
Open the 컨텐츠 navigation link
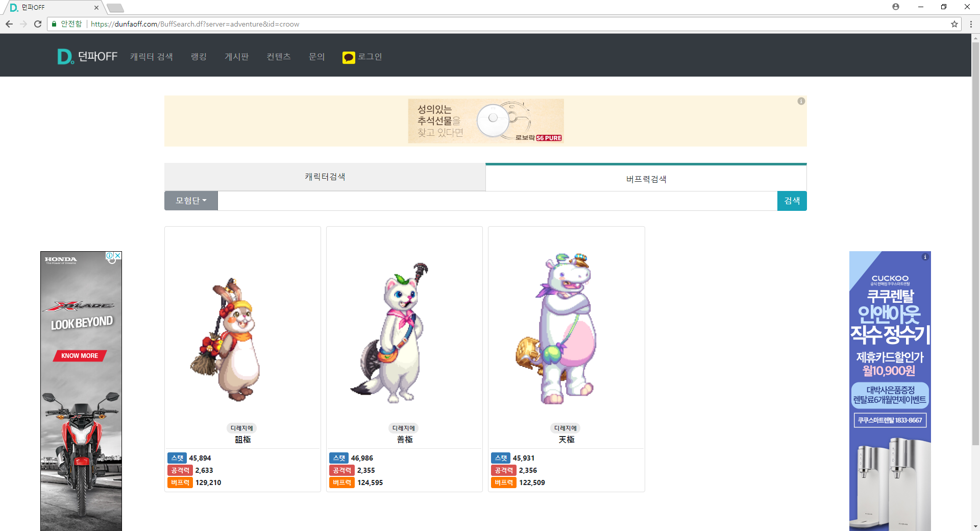[278, 57]
